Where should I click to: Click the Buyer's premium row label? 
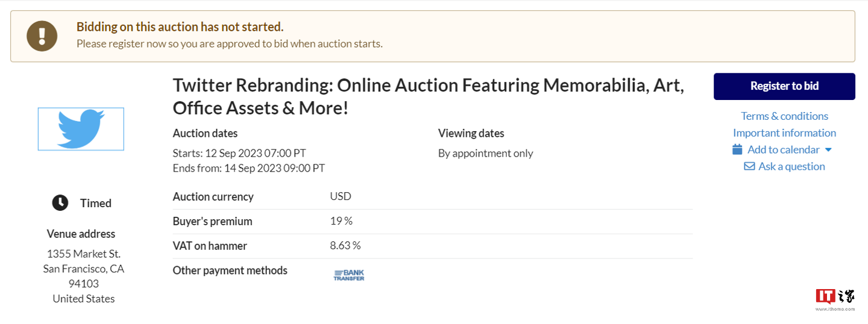click(212, 221)
